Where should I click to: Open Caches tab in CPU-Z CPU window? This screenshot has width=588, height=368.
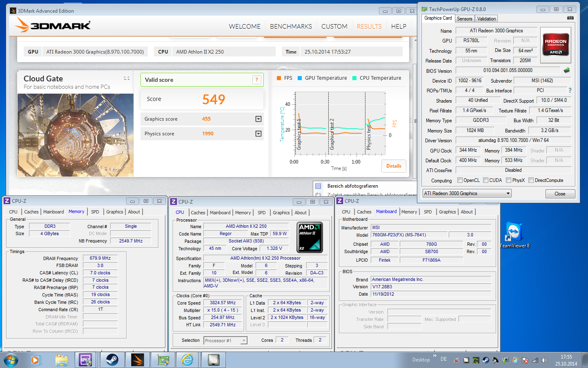pyautogui.click(x=198, y=213)
